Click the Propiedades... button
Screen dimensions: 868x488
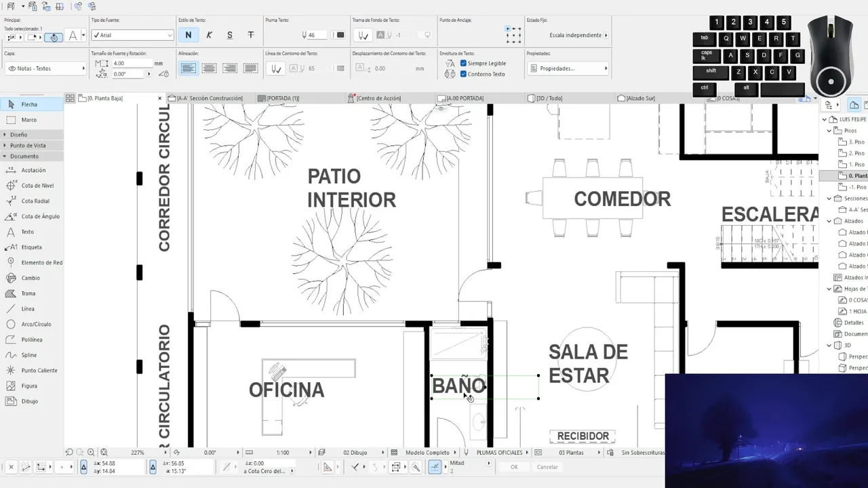tap(568, 68)
